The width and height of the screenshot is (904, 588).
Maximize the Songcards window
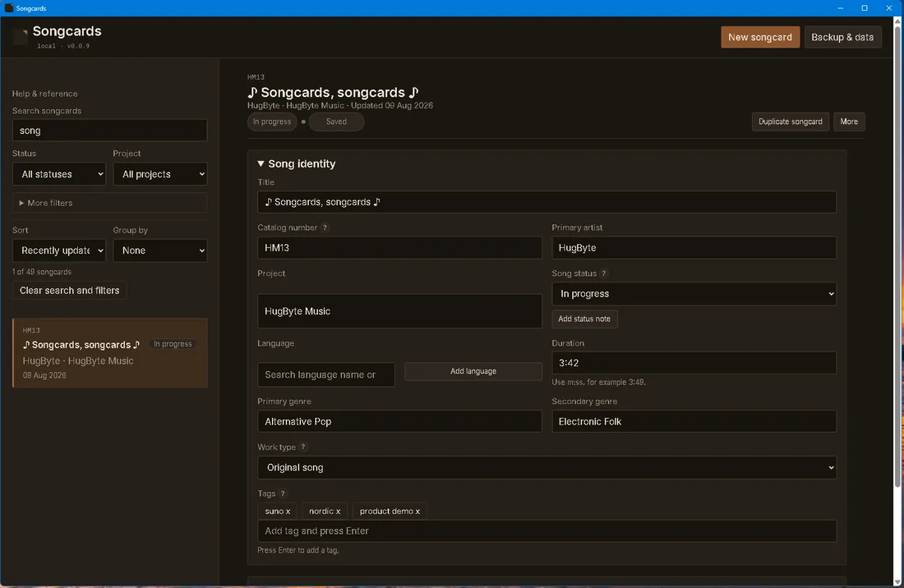pyautogui.click(x=865, y=8)
